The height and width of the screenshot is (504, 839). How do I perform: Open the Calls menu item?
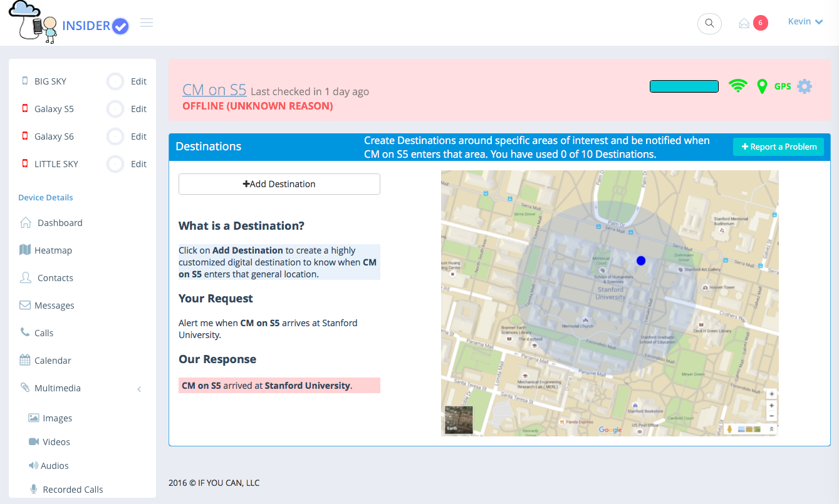point(44,332)
